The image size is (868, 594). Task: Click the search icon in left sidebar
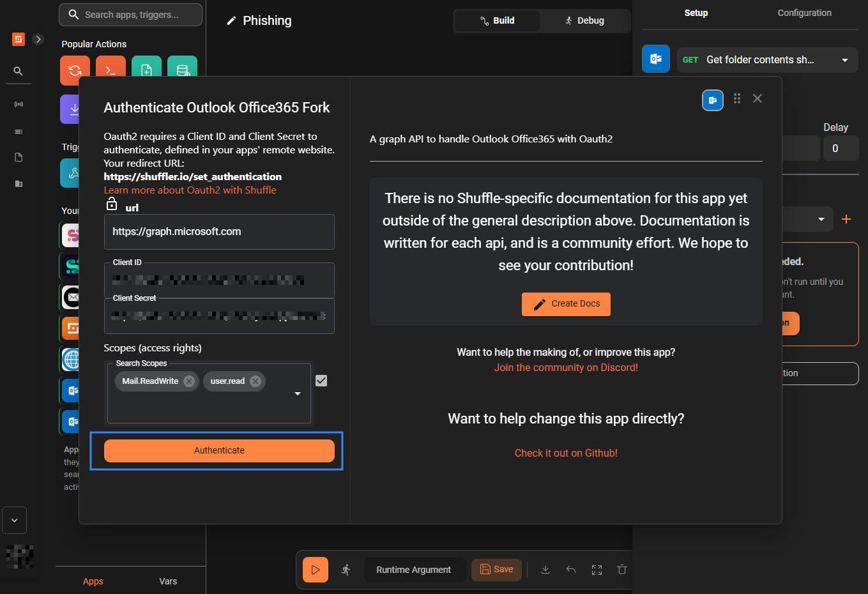coord(19,71)
